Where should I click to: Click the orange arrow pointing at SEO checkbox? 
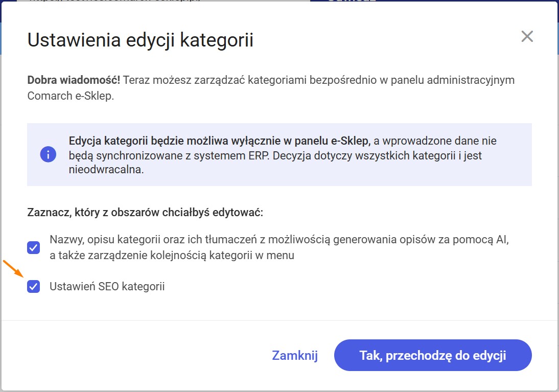pos(13,269)
